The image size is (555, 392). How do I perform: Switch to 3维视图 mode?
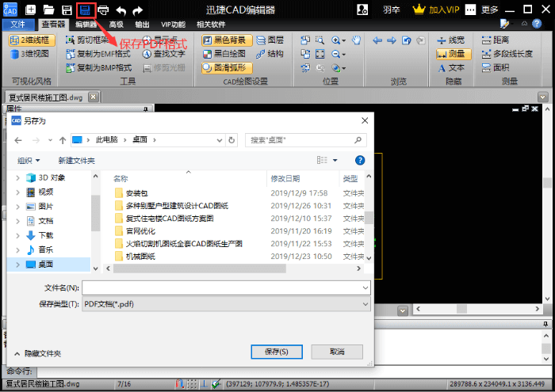pos(30,54)
